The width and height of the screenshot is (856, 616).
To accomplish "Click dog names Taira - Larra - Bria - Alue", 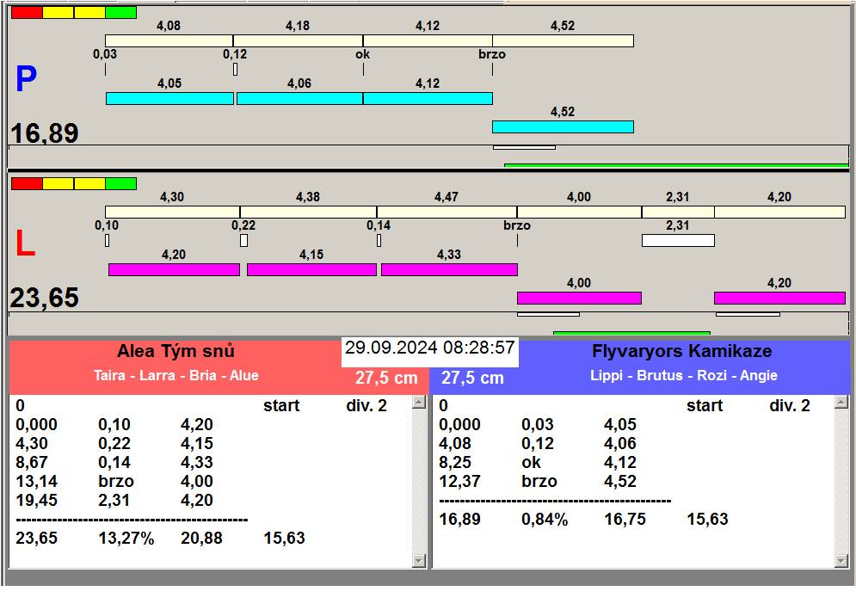I will coord(176,376).
